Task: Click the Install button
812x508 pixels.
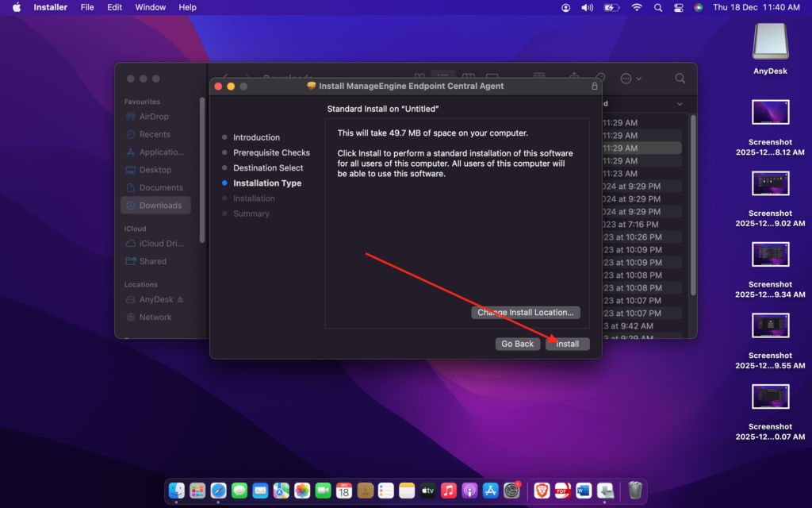Action: point(567,344)
